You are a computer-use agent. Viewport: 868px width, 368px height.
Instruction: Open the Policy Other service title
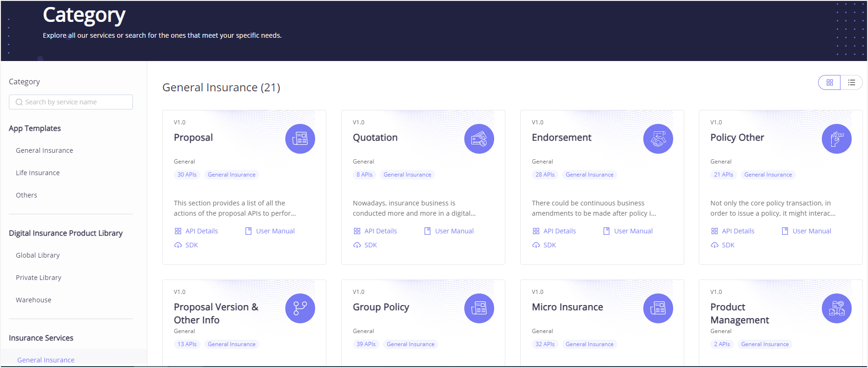(737, 137)
